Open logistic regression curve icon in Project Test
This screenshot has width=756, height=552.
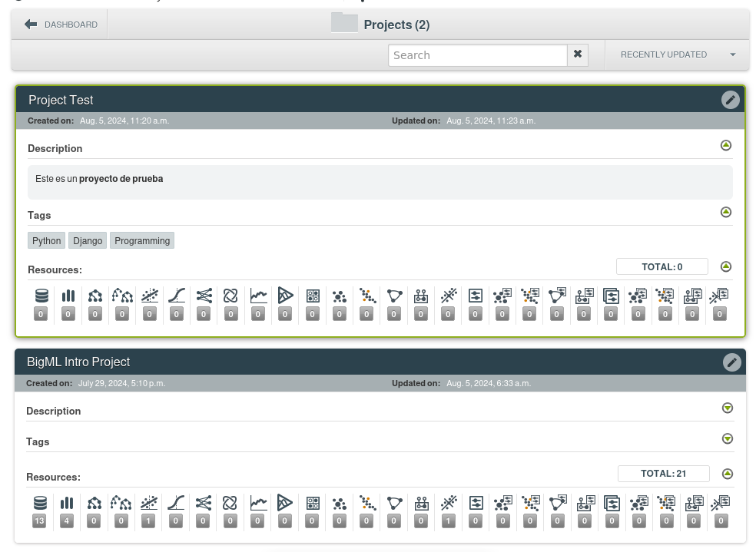(x=177, y=296)
